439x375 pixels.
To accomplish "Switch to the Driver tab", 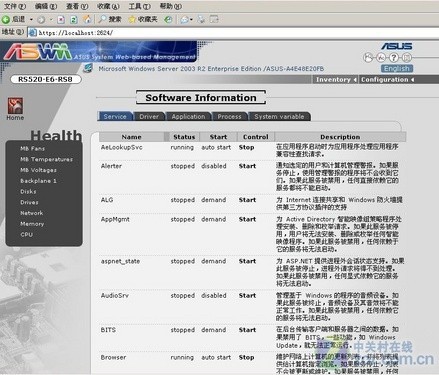I will [x=149, y=116].
